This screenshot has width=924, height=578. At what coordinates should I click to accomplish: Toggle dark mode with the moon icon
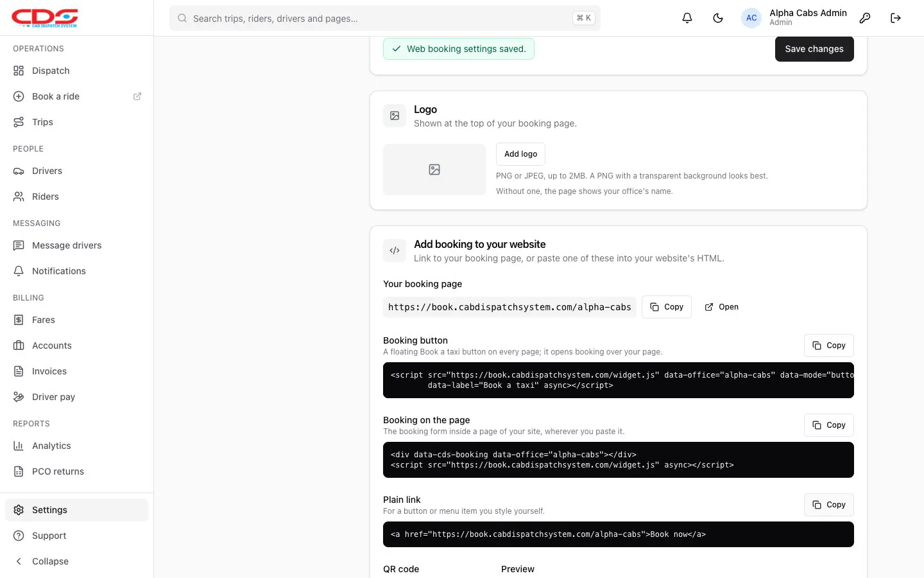[x=718, y=18]
